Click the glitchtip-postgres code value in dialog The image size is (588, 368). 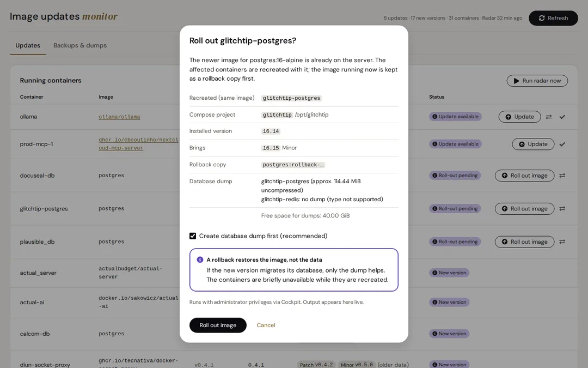click(291, 98)
